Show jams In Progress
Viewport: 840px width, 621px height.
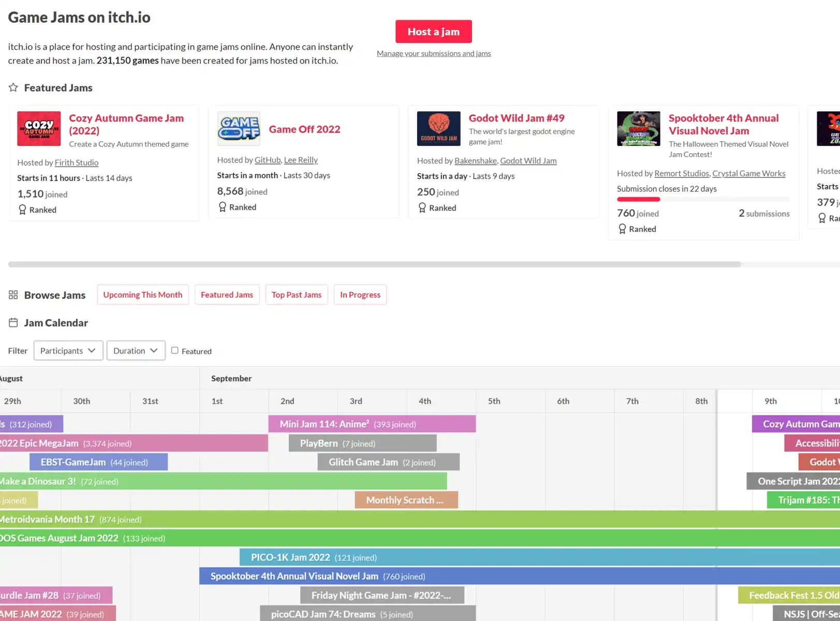pyautogui.click(x=360, y=294)
